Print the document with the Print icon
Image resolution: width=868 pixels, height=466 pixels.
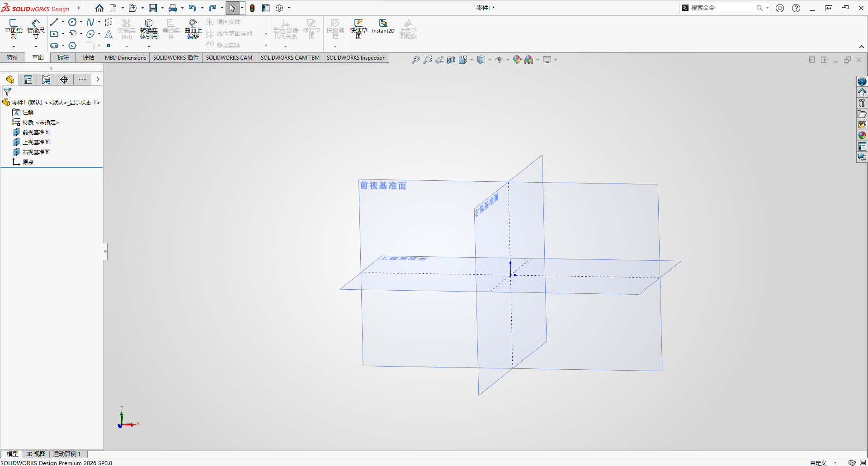(173, 8)
